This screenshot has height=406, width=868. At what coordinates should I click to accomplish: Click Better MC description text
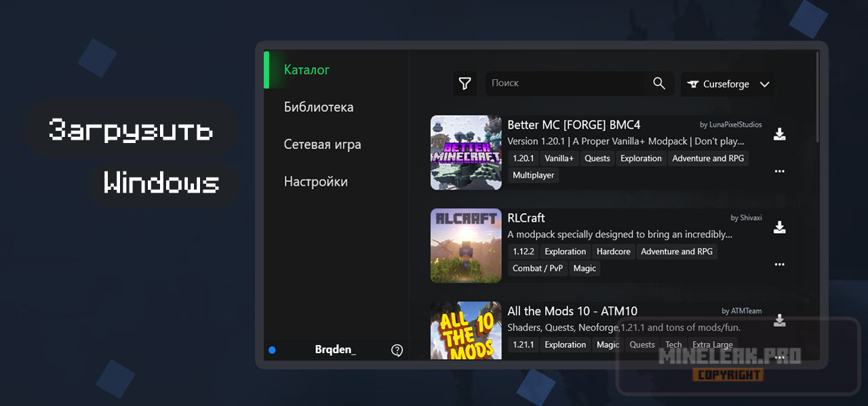[x=626, y=142]
